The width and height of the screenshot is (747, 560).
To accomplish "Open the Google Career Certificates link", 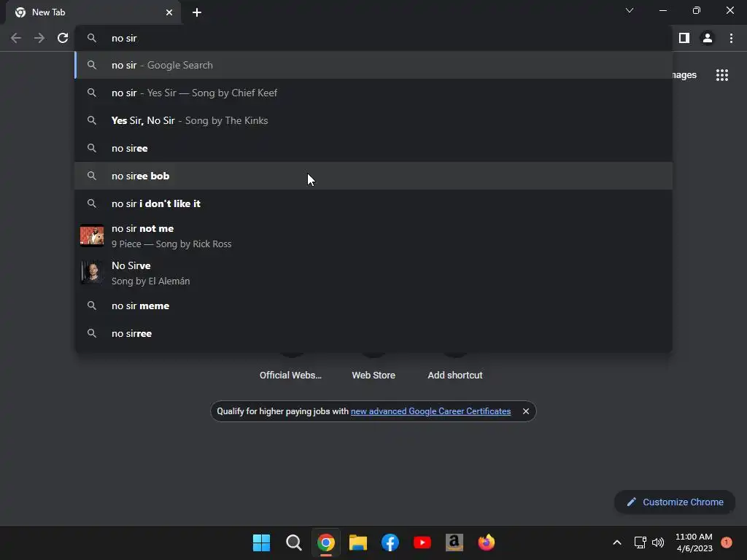I will click(x=430, y=411).
